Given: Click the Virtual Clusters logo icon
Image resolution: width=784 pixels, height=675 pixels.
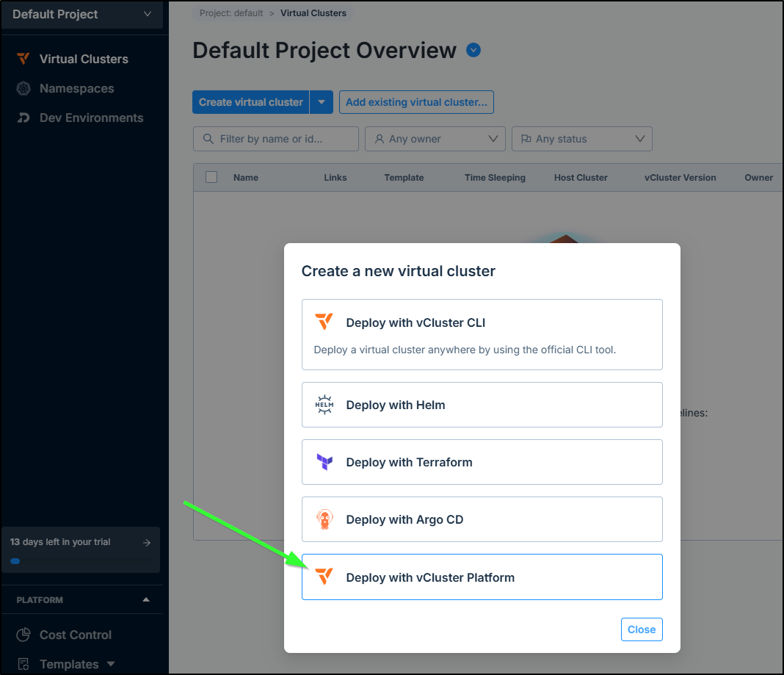Looking at the screenshot, I should 23,59.
